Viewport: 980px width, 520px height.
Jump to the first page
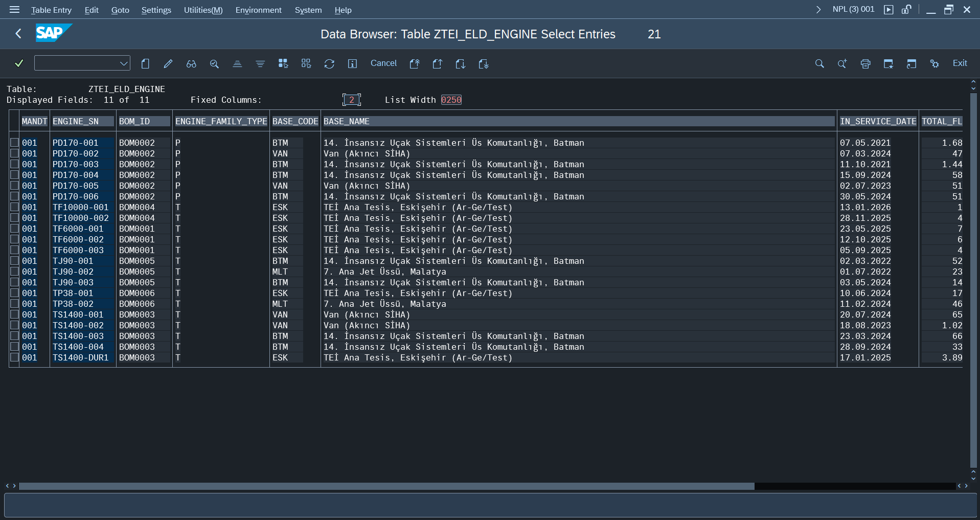click(415, 63)
